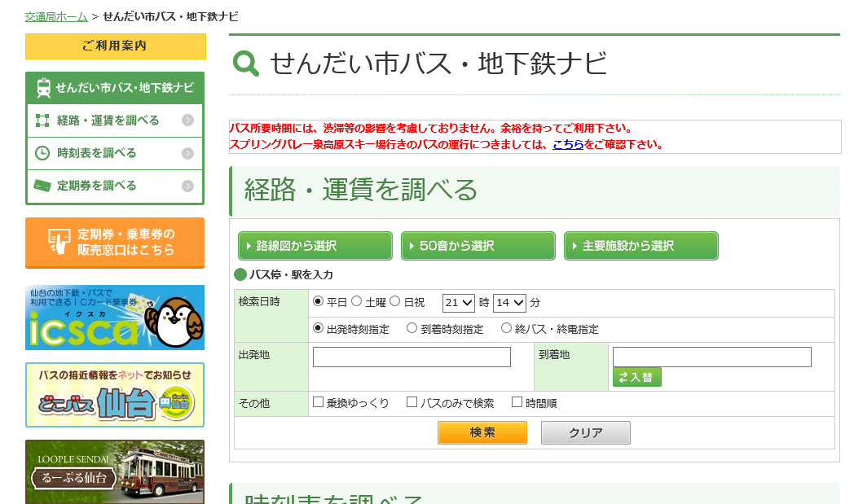Open the minute dropdown showing 14
The image size is (854, 504).
pyautogui.click(x=510, y=301)
